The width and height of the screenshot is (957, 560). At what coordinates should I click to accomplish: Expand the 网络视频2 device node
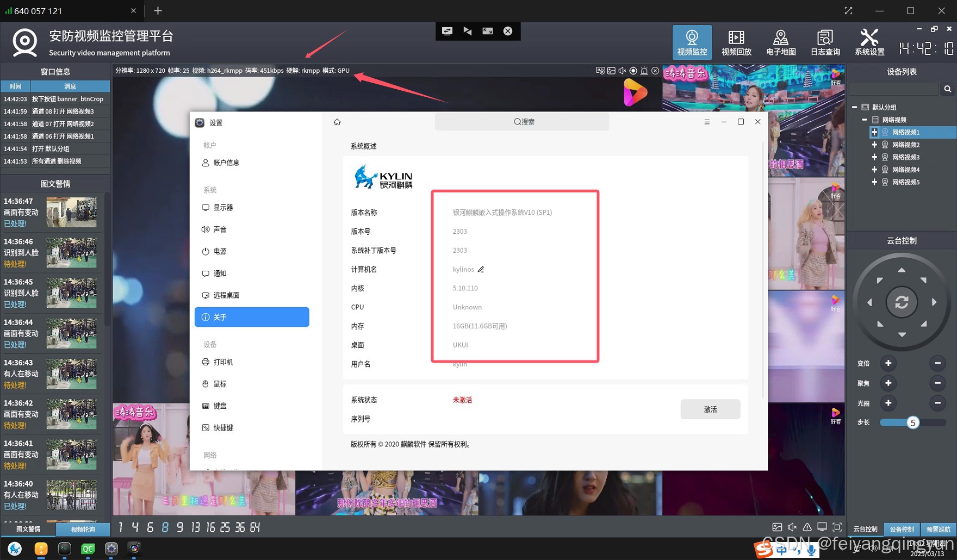click(874, 145)
